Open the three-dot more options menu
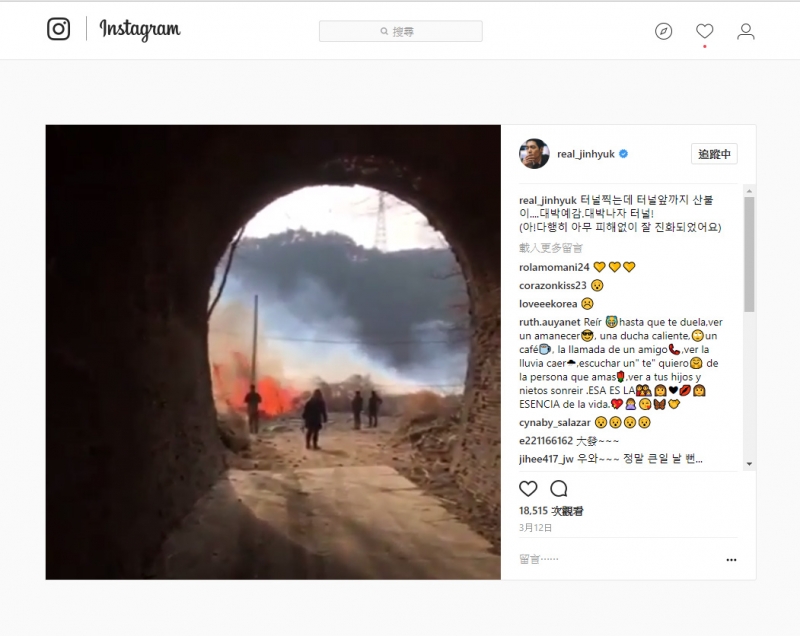The height and width of the screenshot is (636, 800). [x=731, y=560]
